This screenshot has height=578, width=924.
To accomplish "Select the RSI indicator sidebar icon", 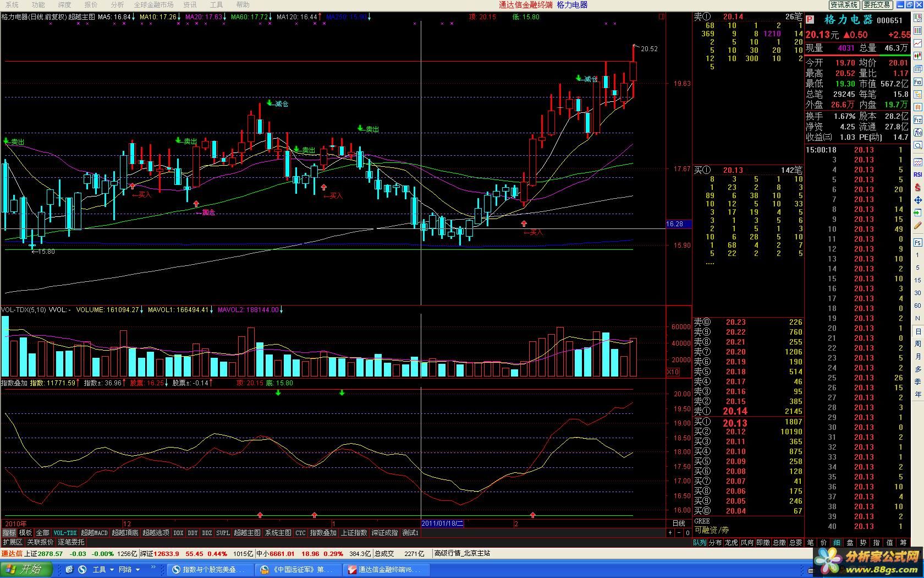I will [917, 175].
